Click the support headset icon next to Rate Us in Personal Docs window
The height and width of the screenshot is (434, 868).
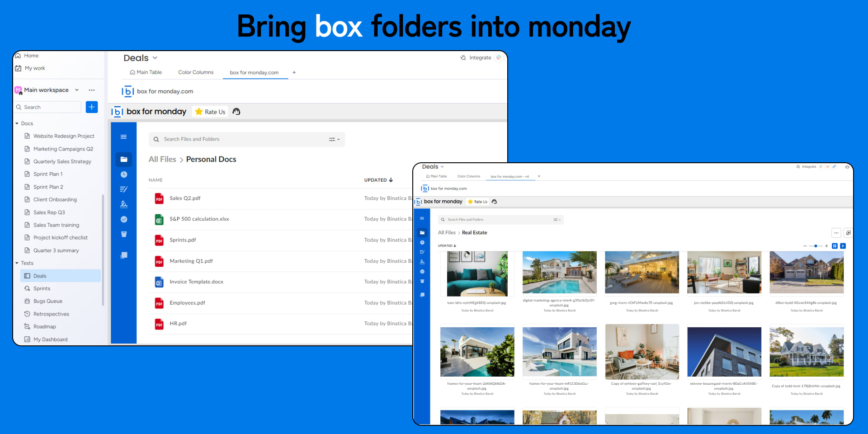click(236, 112)
